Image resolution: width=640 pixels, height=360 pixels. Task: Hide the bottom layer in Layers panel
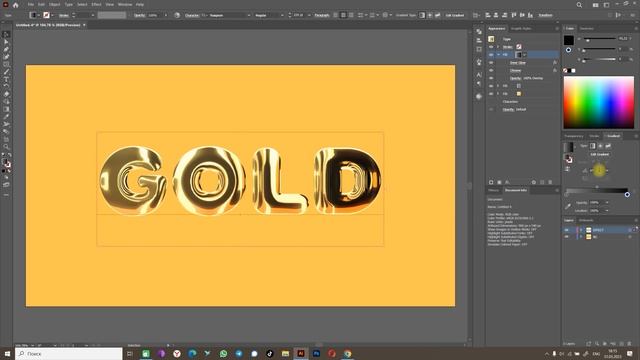(567, 237)
